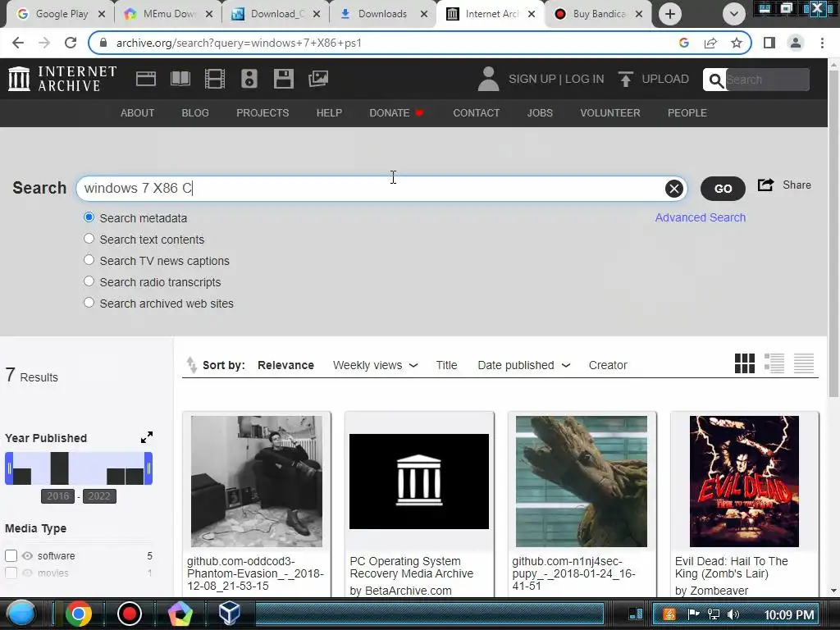840x630 pixels.
Task: Switch to the Buy Bandicam tab
Action: (599, 14)
